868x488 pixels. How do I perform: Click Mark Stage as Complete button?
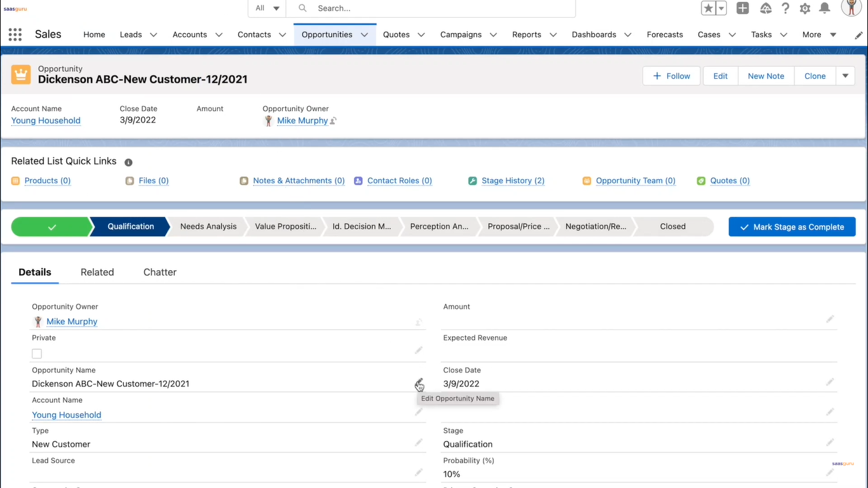(792, 227)
